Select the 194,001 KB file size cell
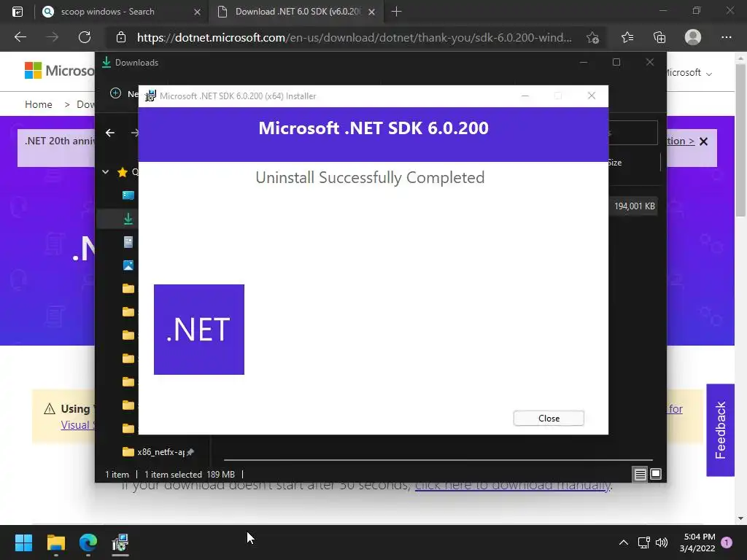Screen dimensions: 747x560 coord(634,206)
